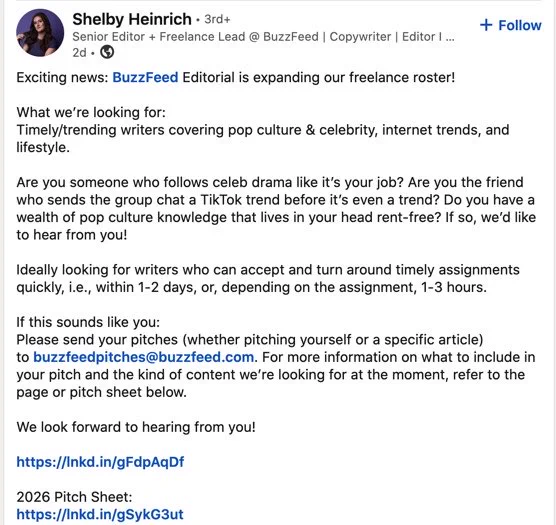Click the 'Exciting news' opening line
This screenshot has height=525, width=556.
(x=235, y=77)
